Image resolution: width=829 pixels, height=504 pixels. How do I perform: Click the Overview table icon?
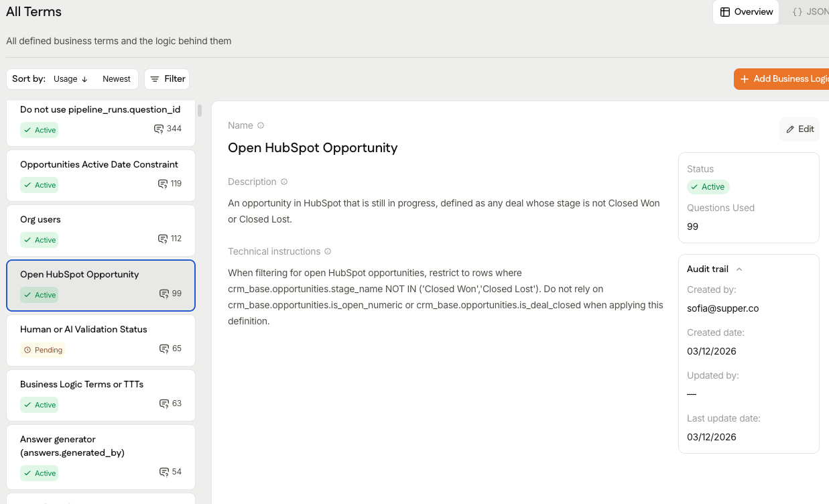click(x=725, y=12)
